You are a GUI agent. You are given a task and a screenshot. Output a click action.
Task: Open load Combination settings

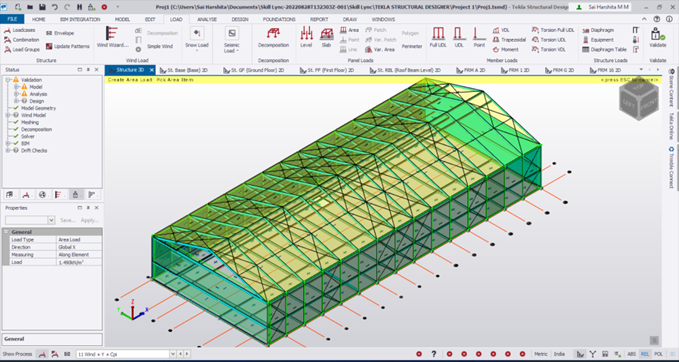(x=22, y=40)
